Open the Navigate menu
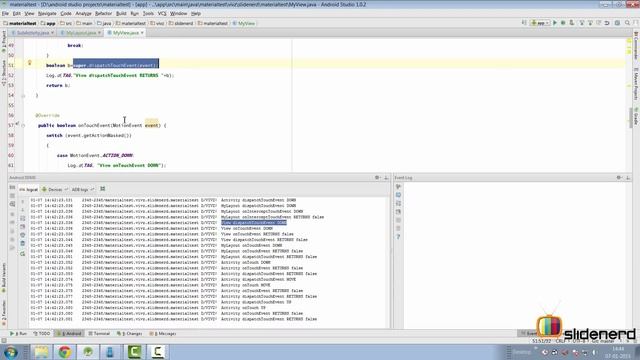Image resolution: width=640 pixels, height=360 pixels. [x=47, y=13]
